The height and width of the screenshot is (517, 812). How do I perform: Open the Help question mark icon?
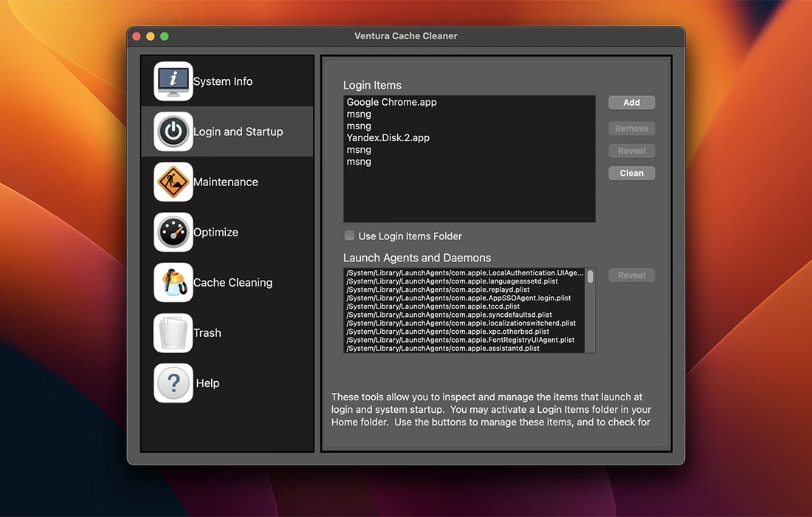pos(173,383)
